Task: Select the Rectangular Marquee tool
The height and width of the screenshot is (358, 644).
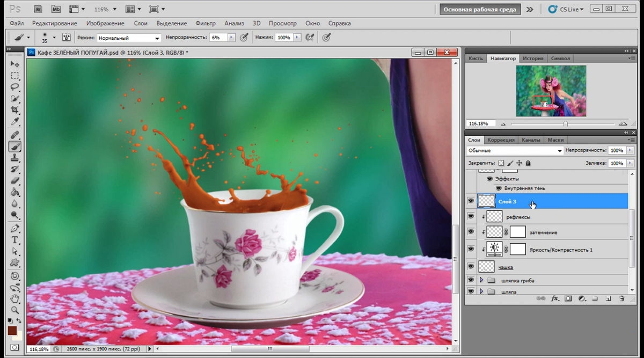Action: (15, 76)
